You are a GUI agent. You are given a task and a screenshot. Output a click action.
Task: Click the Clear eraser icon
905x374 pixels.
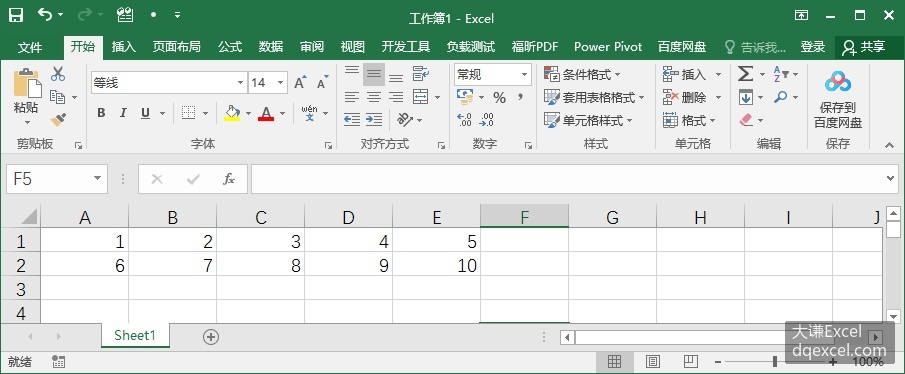click(746, 120)
